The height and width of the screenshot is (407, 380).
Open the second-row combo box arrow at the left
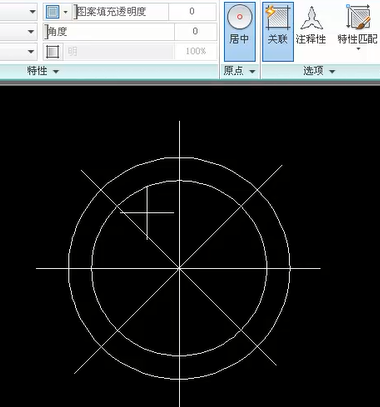31,32
